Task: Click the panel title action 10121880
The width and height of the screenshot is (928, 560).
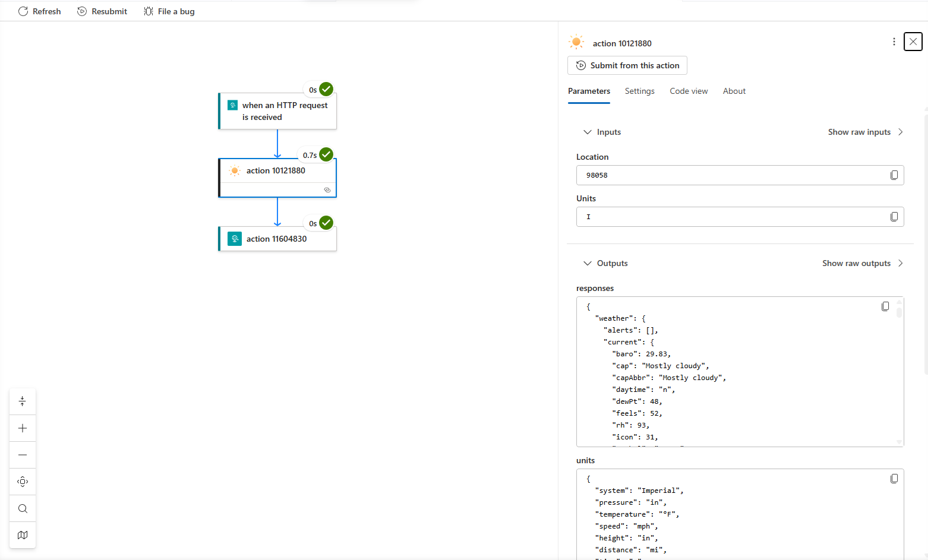Action: pyautogui.click(x=622, y=43)
